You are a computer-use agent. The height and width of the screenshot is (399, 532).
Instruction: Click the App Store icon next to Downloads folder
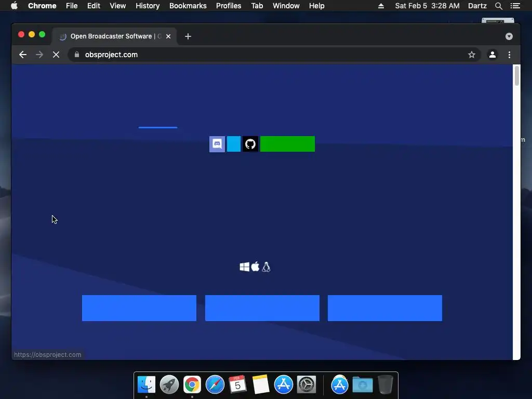tap(340, 384)
